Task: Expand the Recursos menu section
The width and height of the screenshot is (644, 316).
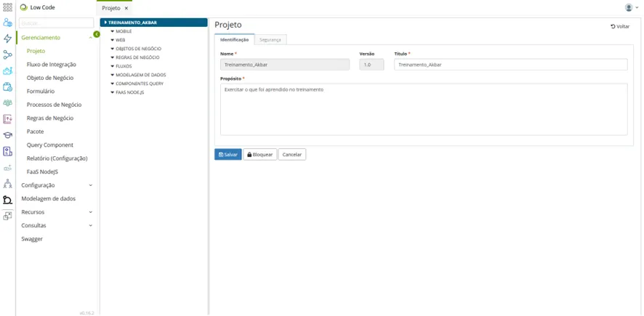Action: (57, 212)
